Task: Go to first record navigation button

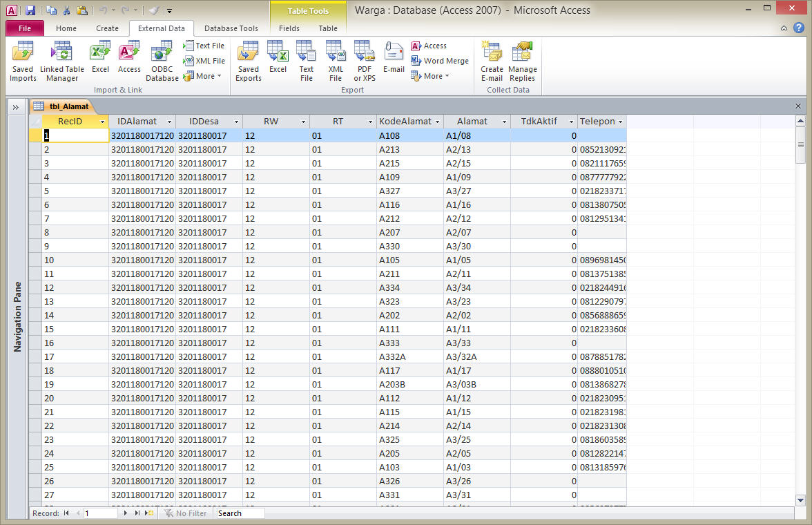Action: (x=66, y=513)
